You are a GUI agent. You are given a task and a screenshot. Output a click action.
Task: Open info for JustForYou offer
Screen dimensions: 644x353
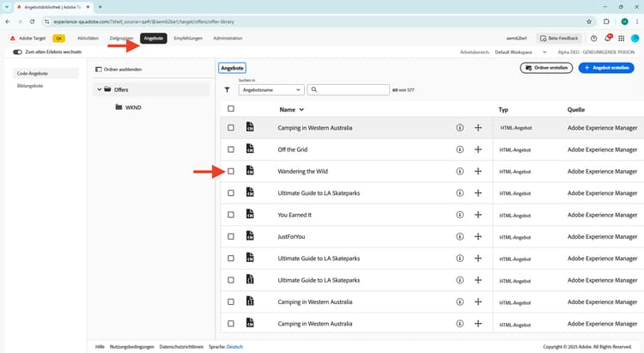[459, 237]
